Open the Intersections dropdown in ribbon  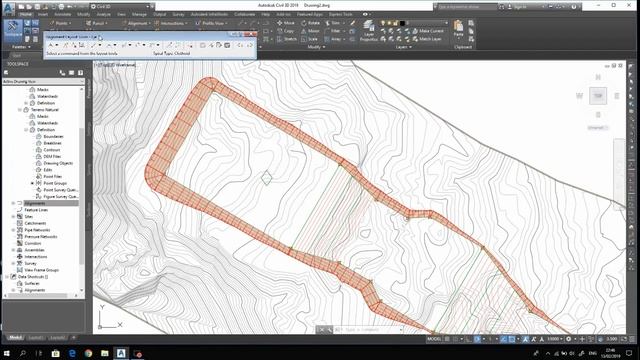click(171, 23)
